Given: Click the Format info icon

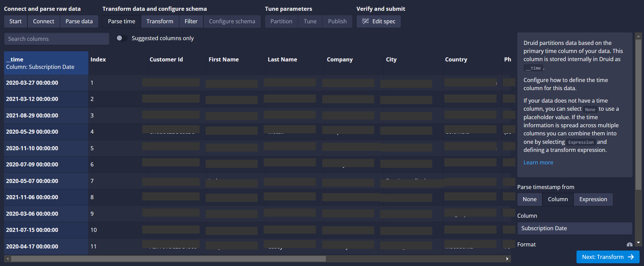Looking at the screenshot, I should [629, 245].
